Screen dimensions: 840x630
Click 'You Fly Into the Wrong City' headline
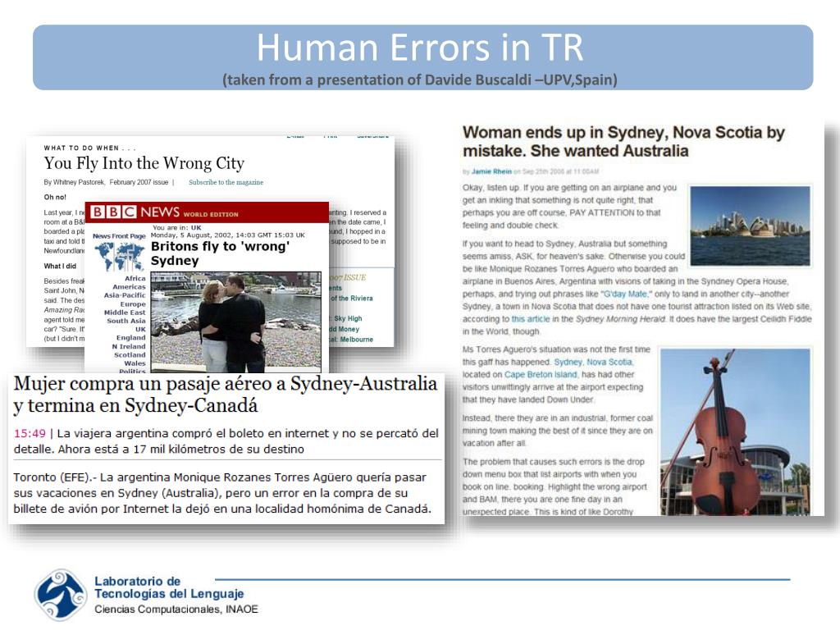click(x=144, y=163)
